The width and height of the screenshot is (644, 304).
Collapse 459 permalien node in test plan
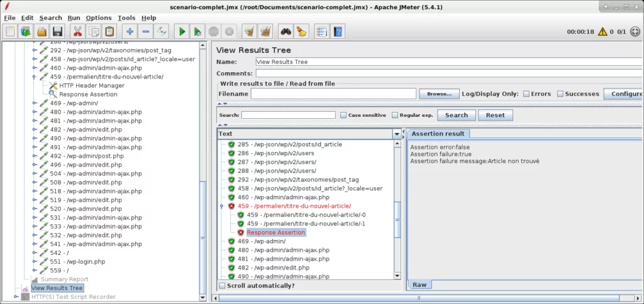point(35,77)
